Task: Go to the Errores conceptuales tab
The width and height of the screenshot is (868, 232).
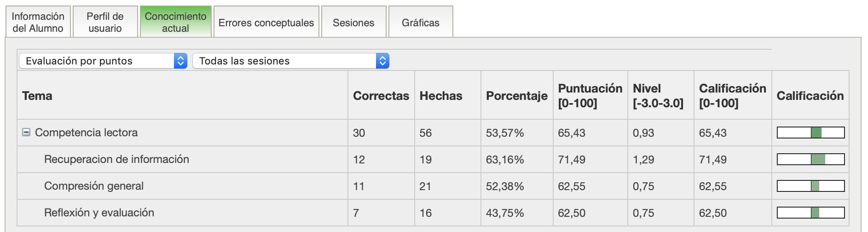Action: [266, 23]
